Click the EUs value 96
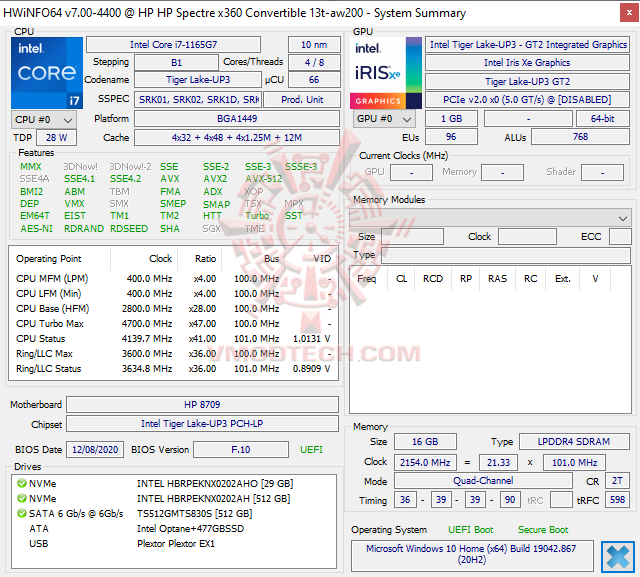 pos(451,137)
